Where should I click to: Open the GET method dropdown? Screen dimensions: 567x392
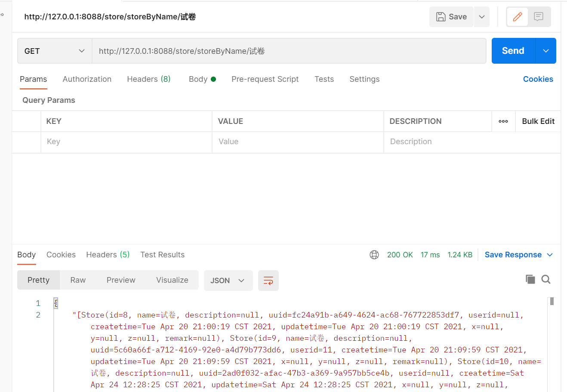click(55, 51)
